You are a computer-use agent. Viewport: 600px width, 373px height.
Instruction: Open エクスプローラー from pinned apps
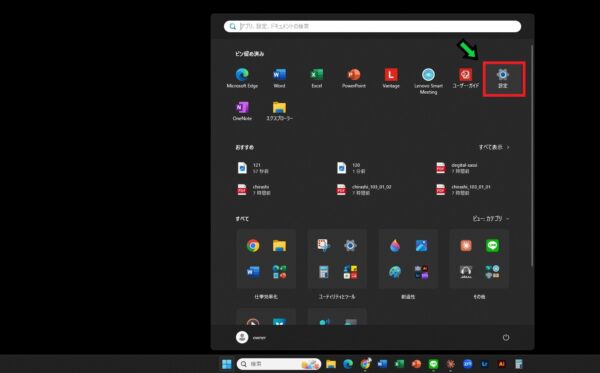279,111
